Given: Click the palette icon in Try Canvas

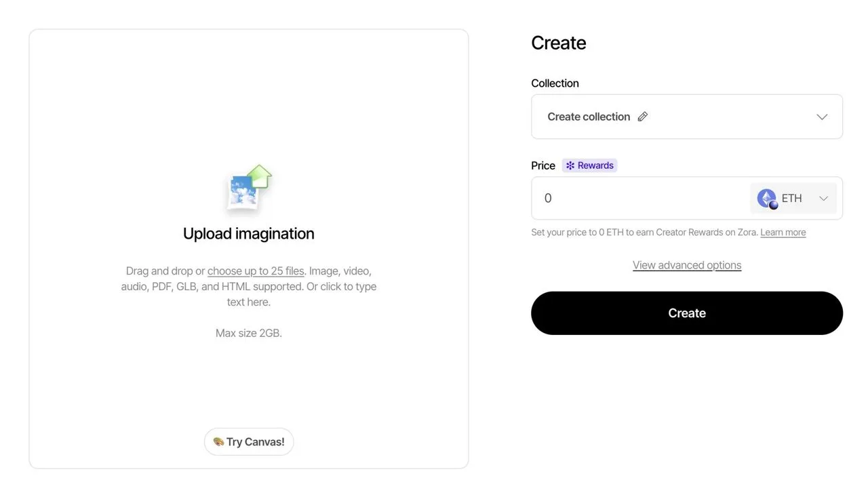Looking at the screenshot, I should [x=218, y=442].
